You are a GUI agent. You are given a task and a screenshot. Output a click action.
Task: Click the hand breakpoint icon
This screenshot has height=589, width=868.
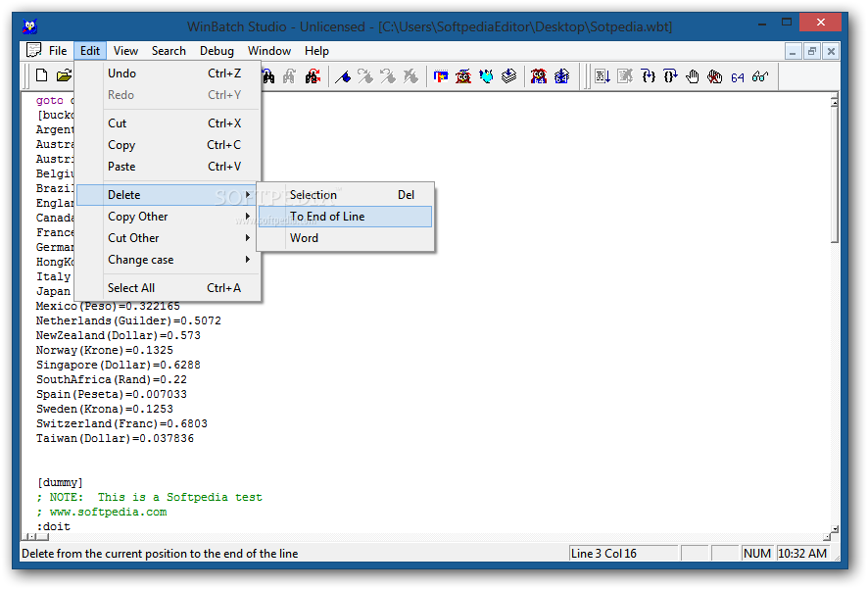(x=693, y=76)
